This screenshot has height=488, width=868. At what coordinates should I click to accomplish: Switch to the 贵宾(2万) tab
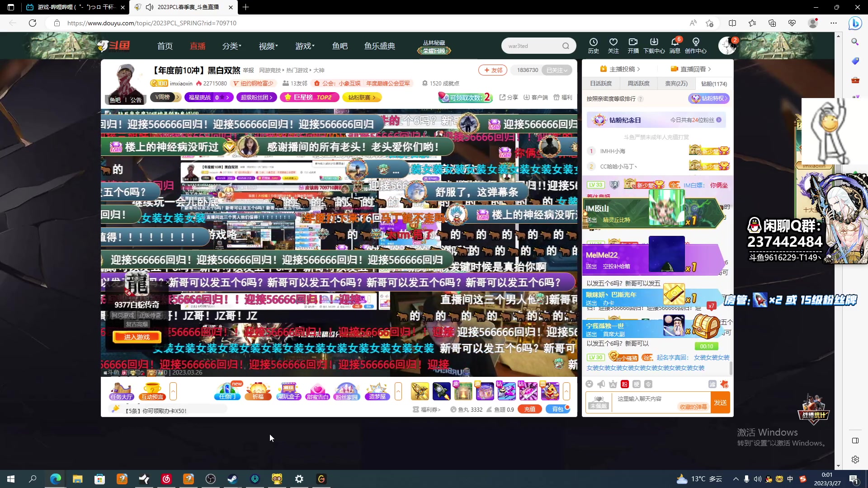coord(676,84)
